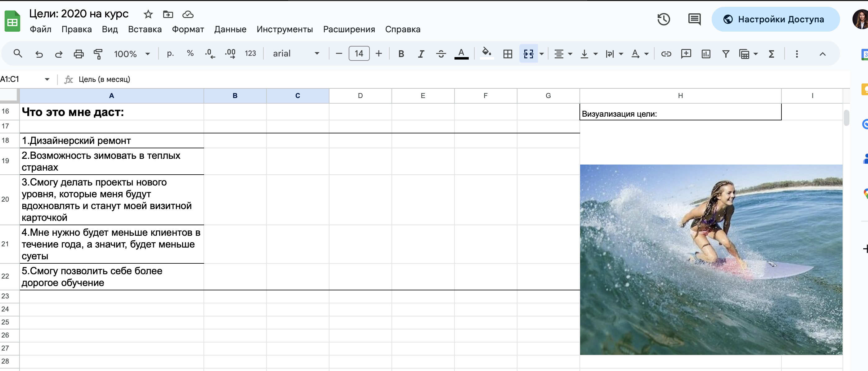This screenshot has height=371, width=868.
Task: Click the print icon
Action: (x=78, y=54)
